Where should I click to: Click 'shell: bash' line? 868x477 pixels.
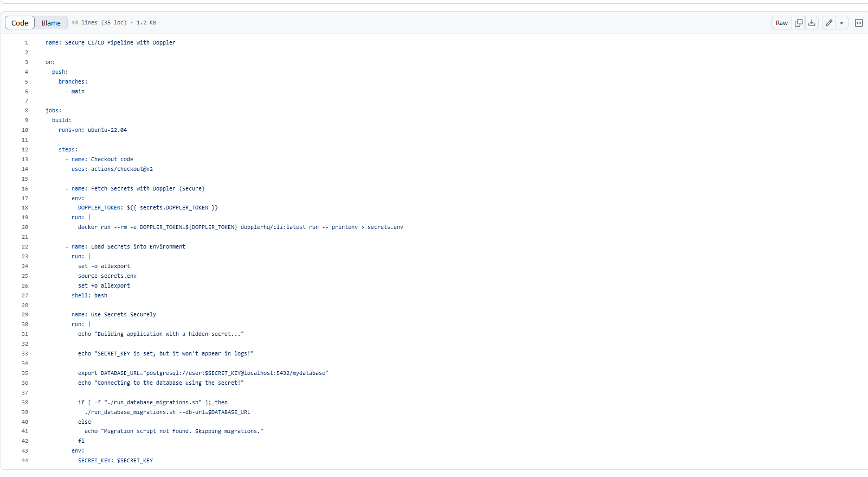[89, 296]
